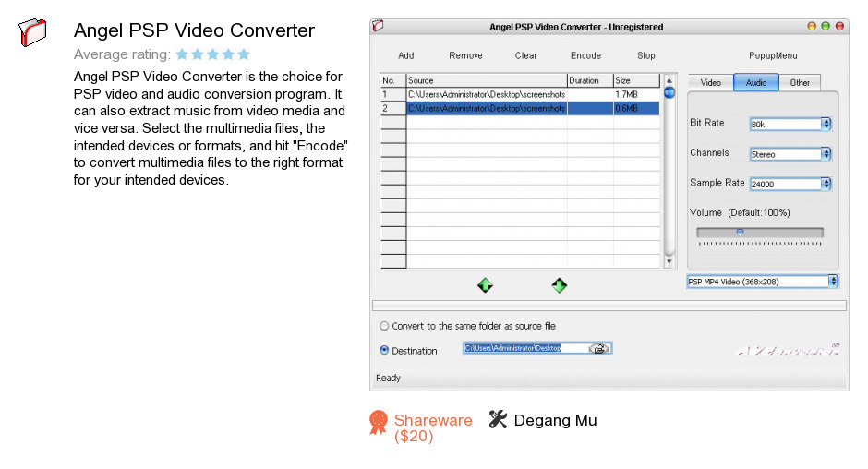Viewport: 868px width, 469px height.
Task: Open the PopupMenu button
Action: point(773,55)
